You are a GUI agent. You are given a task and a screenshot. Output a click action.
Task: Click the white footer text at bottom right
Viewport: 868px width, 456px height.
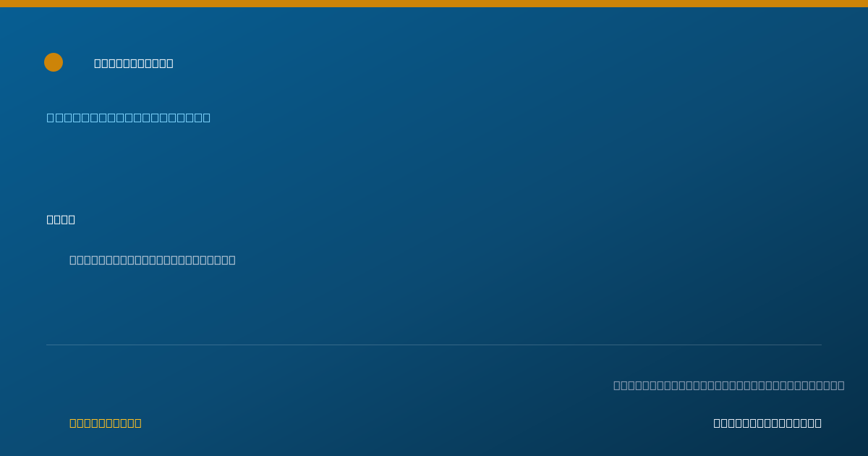pos(767,423)
